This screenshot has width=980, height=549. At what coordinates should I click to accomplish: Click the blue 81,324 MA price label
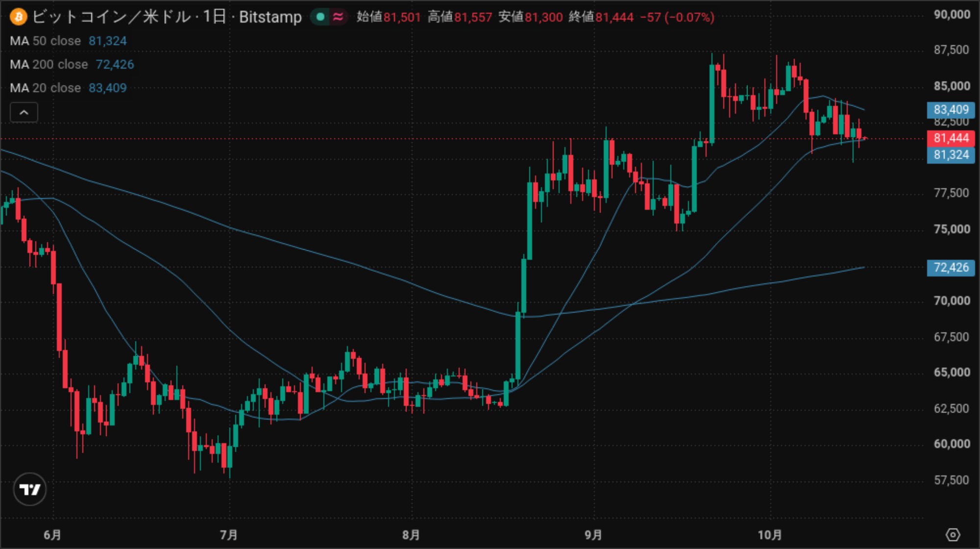tap(951, 155)
